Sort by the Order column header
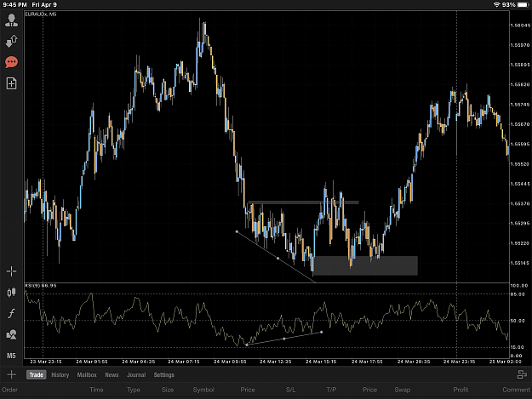This screenshot has height=399, width=532. (x=9, y=390)
